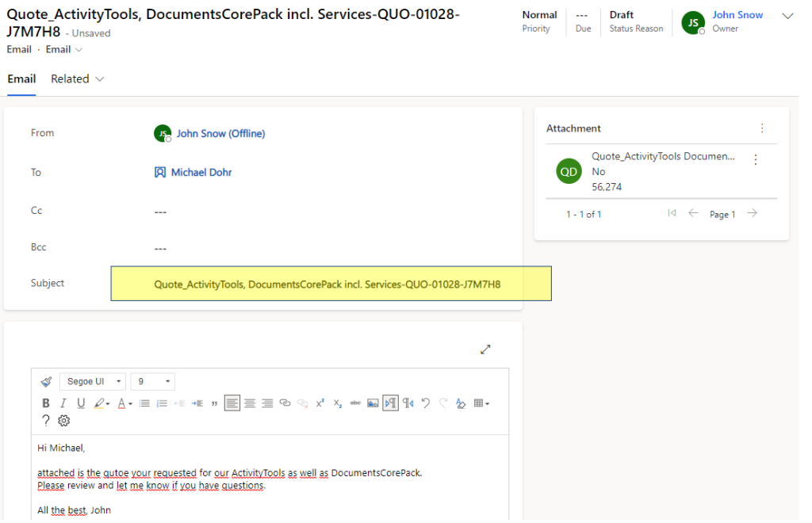Open the font size dropdown
This screenshot has height=523, width=812.
click(x=151, y=381)
